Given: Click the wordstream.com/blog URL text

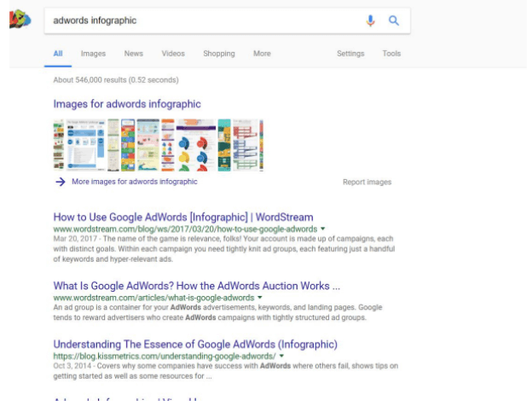Looking at the screenshot, I should [x=185, y=229].
